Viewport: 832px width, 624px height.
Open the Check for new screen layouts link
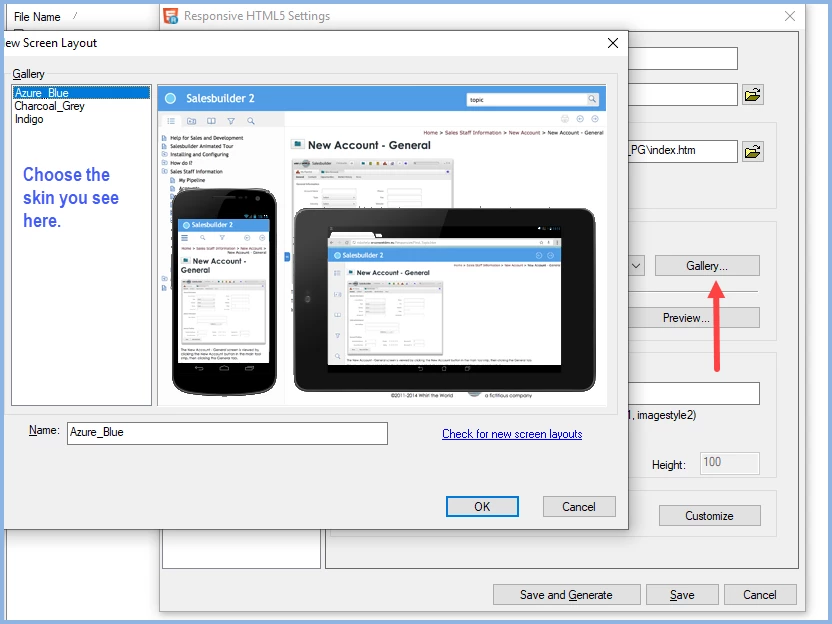[x=512, y=434]
